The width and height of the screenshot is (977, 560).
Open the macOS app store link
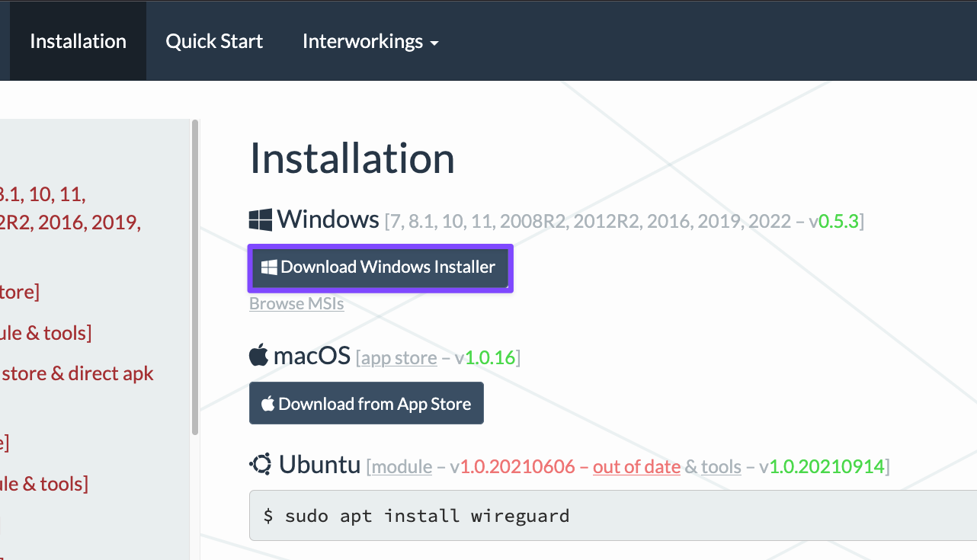coord(399,357)
